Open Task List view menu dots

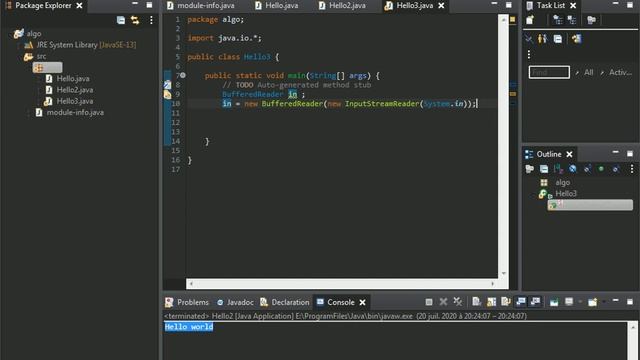click(x=529, y=54)
